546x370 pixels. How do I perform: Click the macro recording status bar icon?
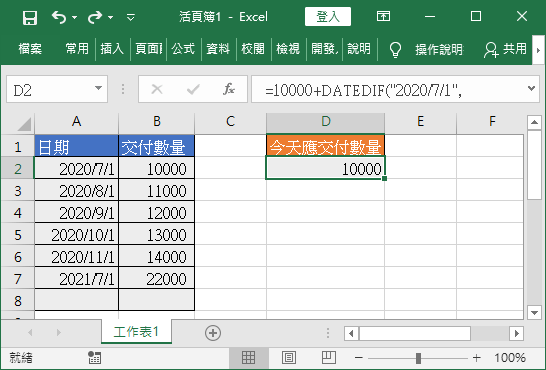coord(94,357)
